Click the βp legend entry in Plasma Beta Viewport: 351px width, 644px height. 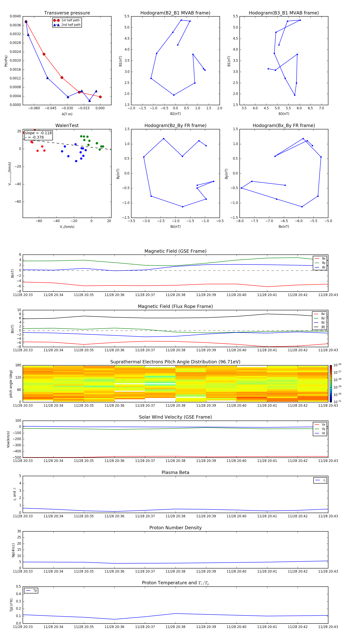324,480
